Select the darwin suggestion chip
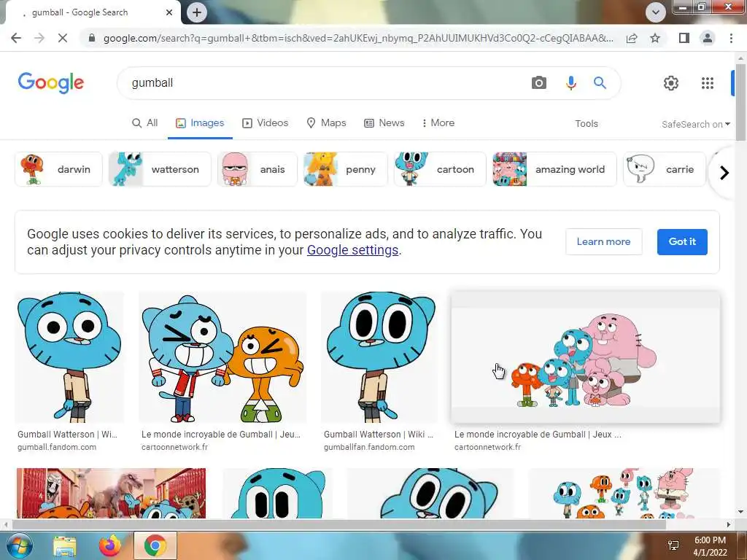The height and width of the screenshot is (560, 747). click(58, 169)
